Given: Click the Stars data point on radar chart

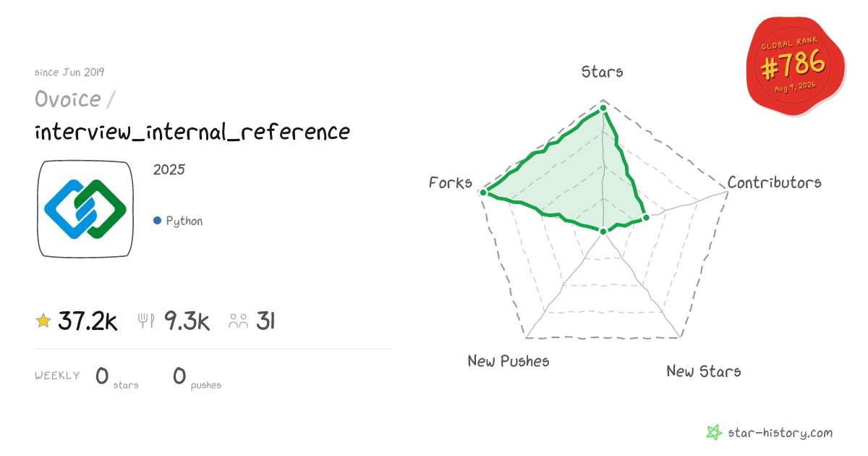Looking at the screenshot, I should pyautogui.click(x=603, y=109).
